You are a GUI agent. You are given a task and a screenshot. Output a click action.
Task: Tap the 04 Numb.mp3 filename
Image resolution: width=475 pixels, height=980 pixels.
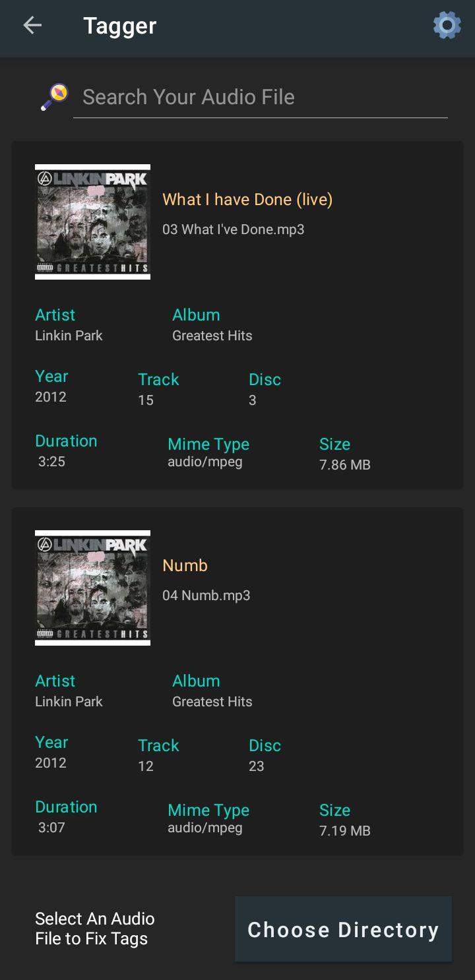[x=206, y=596]
